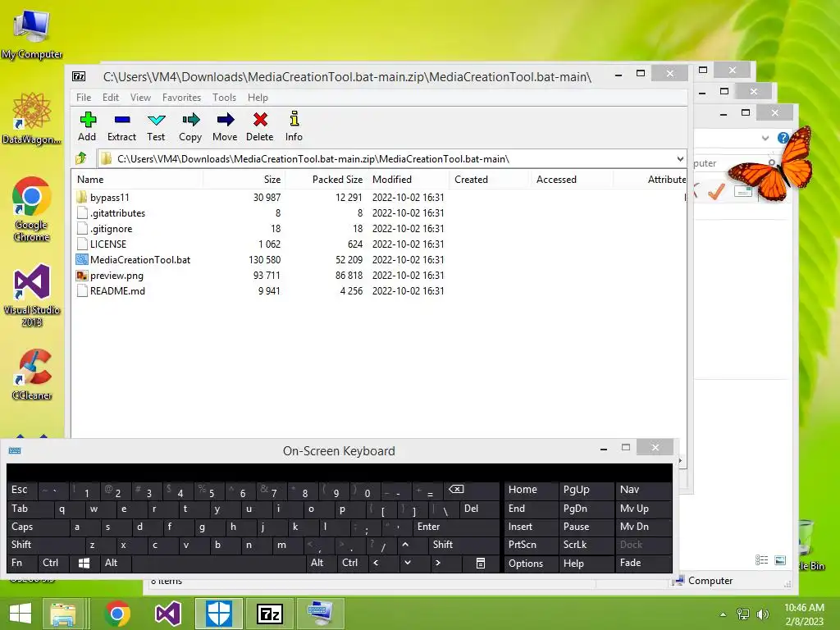The width and height of the screenshot is (840, 630).
Task: Open My Computer desktop icon
Action: click(32, 34)
